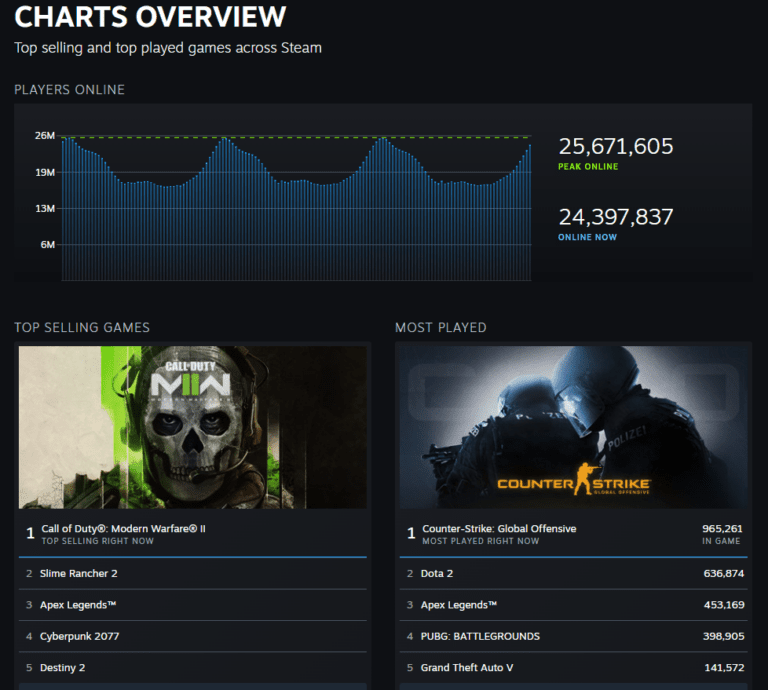Screen dimensions: 768x690
Task: Click Dota 2 player count 636,874
Action: point(723,573)
